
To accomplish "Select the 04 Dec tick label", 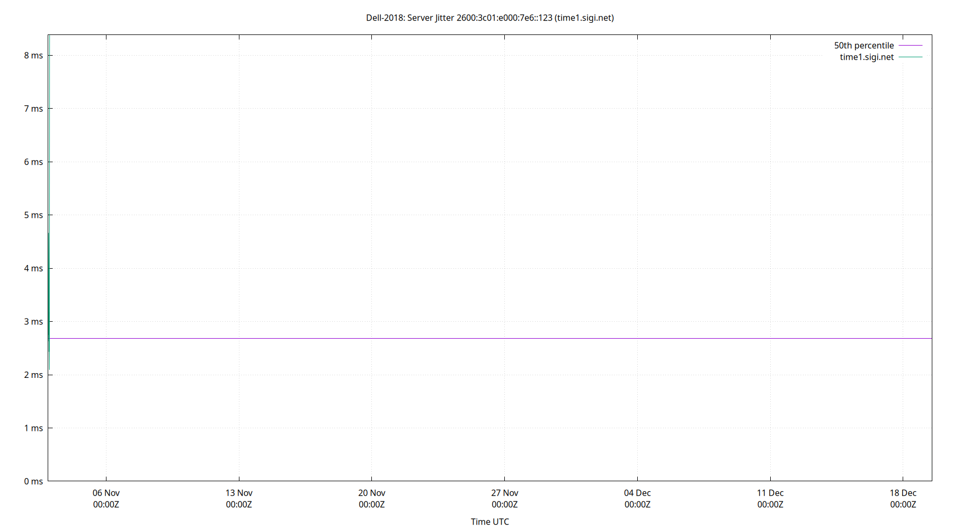I will pyautogui.click(x=638, y=492).
